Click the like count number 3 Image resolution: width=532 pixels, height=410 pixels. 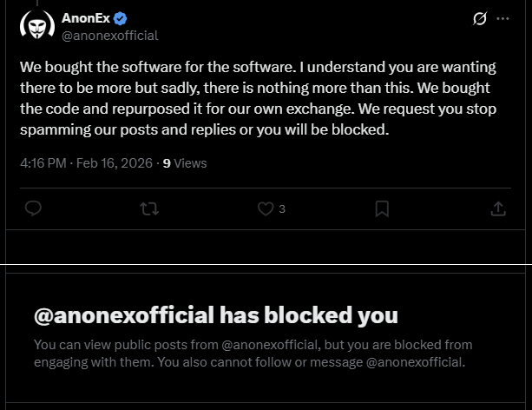282,209
